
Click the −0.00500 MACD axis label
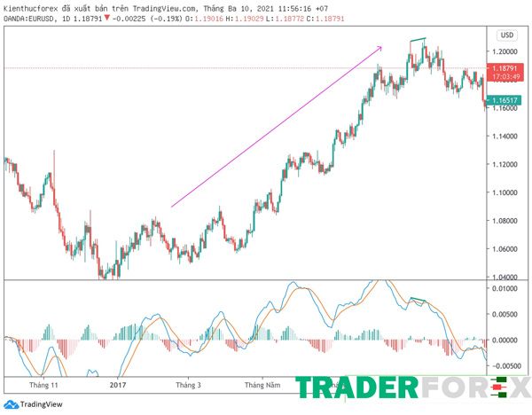(505, 366)
